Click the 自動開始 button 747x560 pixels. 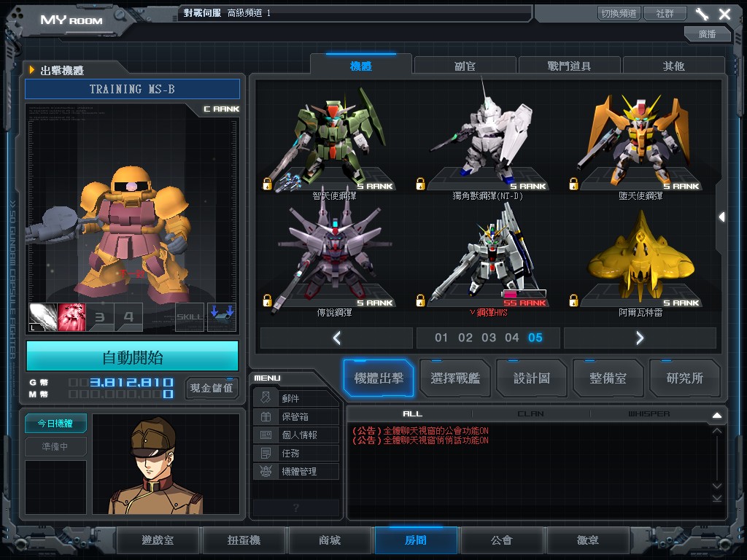coord(133,356)
